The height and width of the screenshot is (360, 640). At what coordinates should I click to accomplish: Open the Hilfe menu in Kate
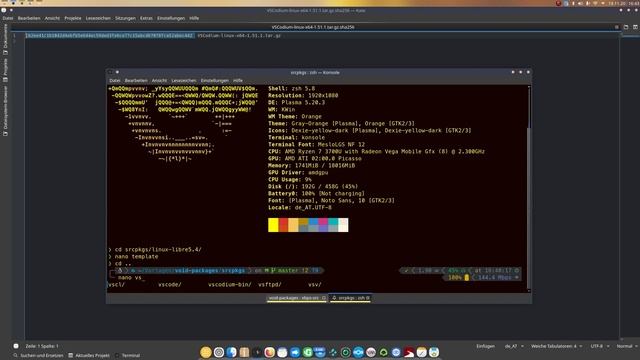click(x=194, y=18)
